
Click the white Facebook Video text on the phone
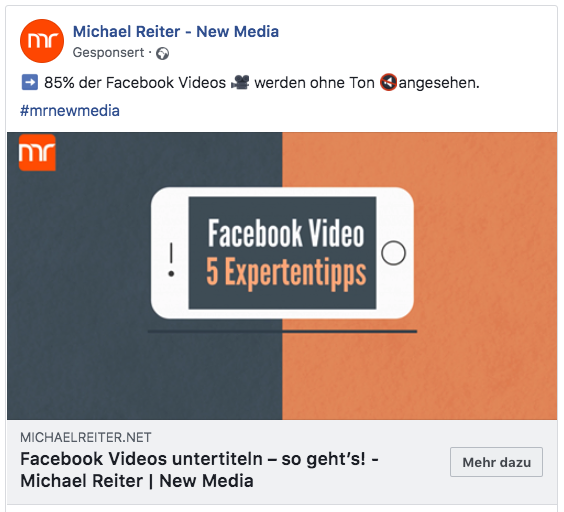coord(286,233)
